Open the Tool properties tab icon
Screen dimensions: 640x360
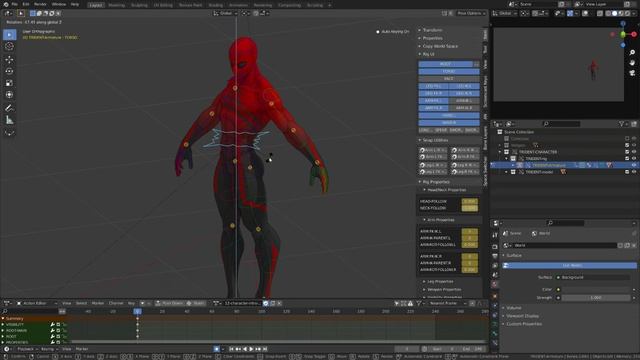click(x=495, y=235)
